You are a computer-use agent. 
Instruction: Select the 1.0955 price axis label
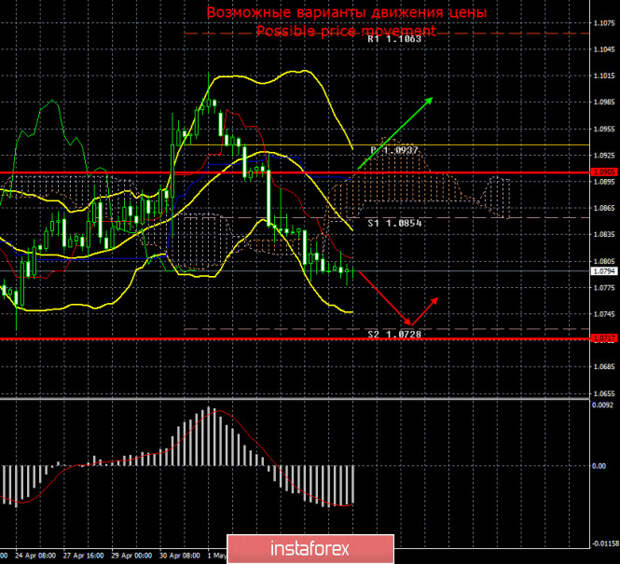[x=604, y=129]
